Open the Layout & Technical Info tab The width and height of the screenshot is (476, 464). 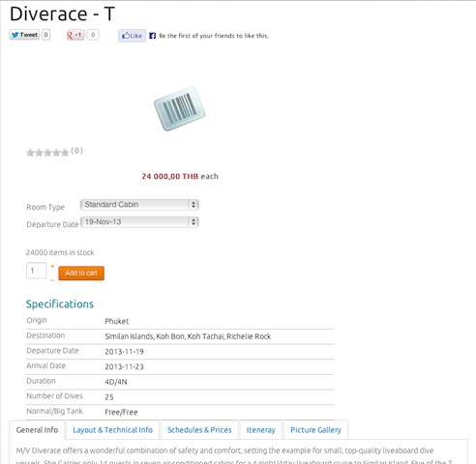[x=112, y=430]
